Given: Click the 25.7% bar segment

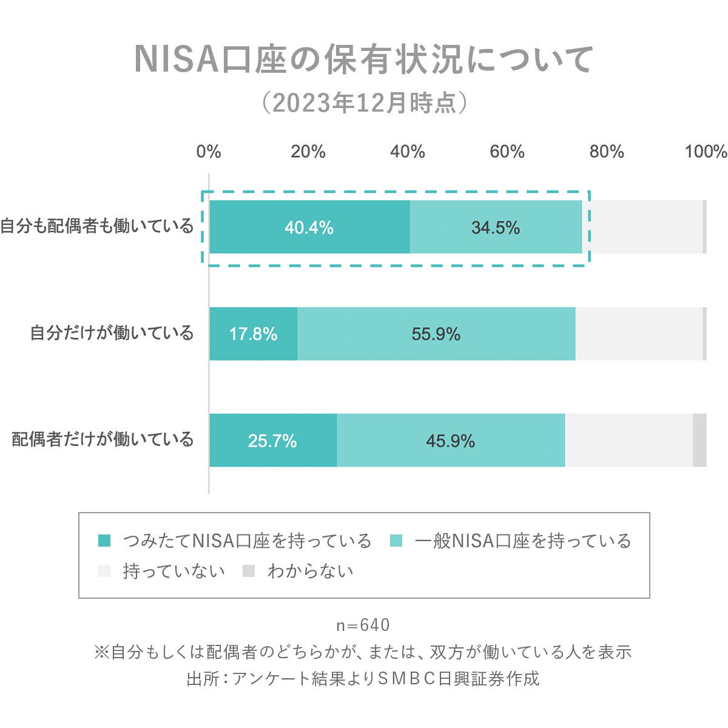Looking at the screenshot, I should click(x=272, y=440).
